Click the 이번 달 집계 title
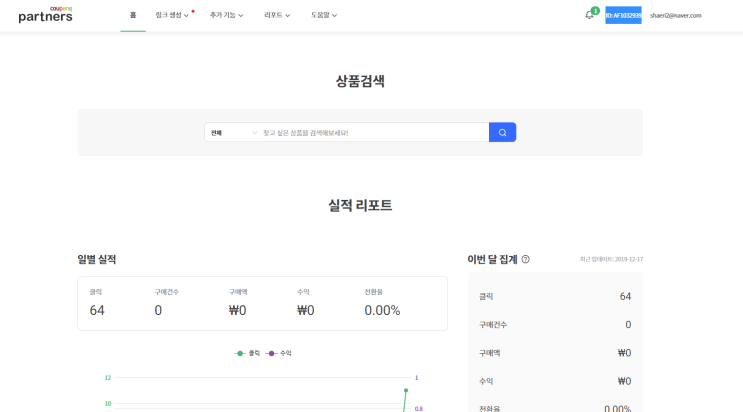This screenshot has width=743, height=412. 492,259
